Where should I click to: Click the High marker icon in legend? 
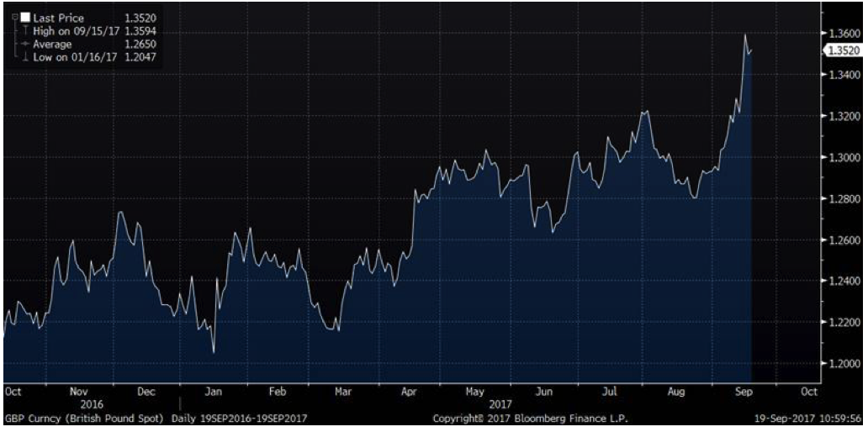pyautogui.click(x=25, y=30)
